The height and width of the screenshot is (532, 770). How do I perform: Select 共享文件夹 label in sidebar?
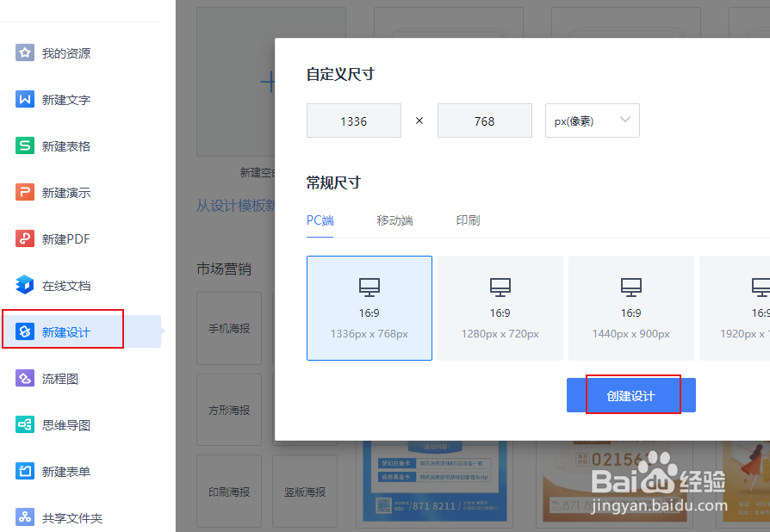(x=72, y=517)
